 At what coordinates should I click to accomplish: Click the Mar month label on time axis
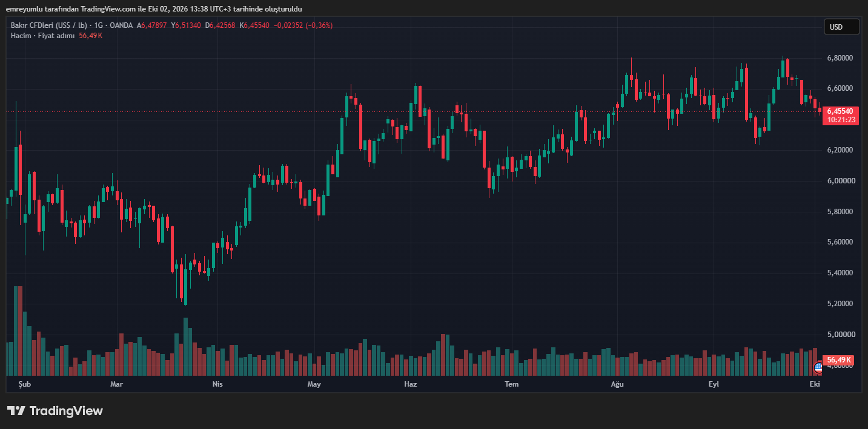[116, 384]
